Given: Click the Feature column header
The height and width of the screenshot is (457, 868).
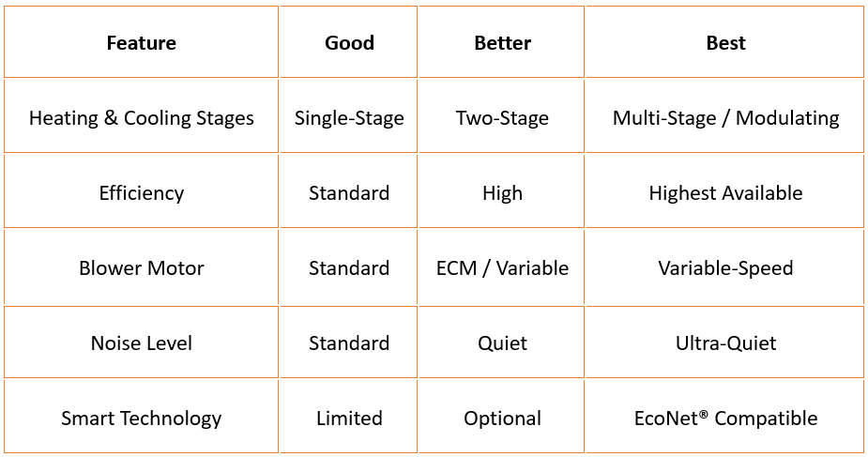Looking at the screenshot, I should pos(141,43).
